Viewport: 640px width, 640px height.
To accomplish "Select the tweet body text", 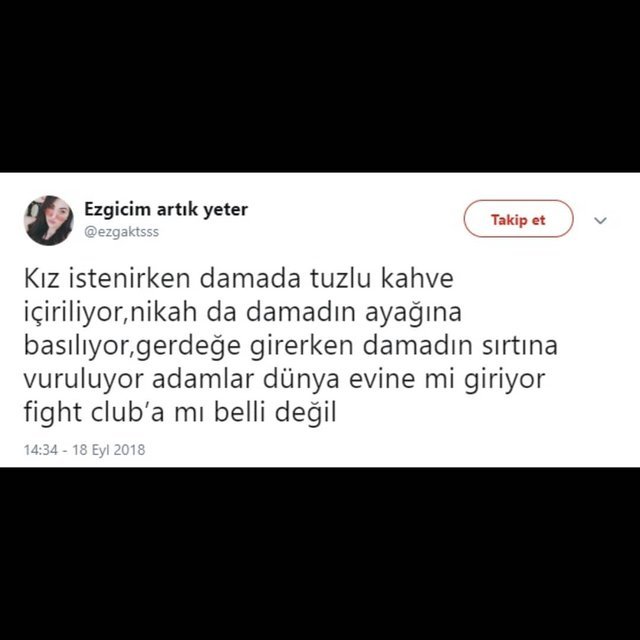I will [x=291, y=345].
